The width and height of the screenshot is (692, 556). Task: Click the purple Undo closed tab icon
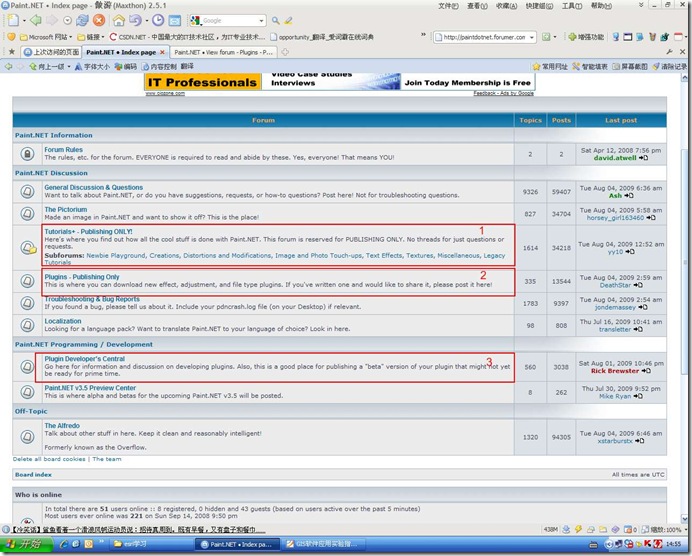point(135,20)
